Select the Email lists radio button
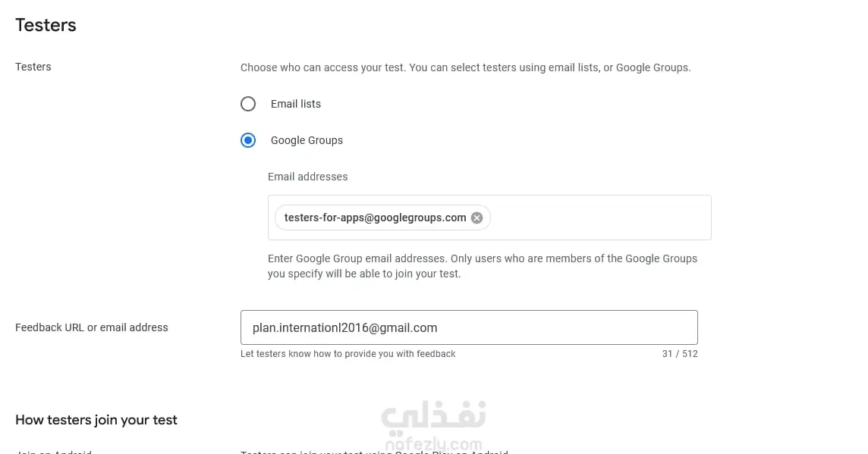 pyautogui.click(x=248, y=104)
